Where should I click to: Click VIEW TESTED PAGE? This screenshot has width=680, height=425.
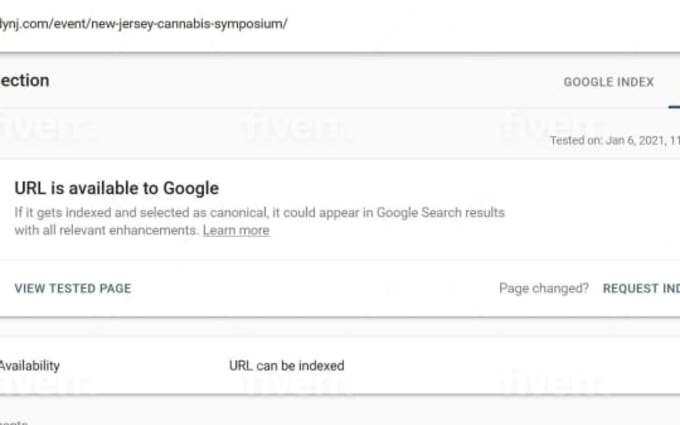(73, 288)
